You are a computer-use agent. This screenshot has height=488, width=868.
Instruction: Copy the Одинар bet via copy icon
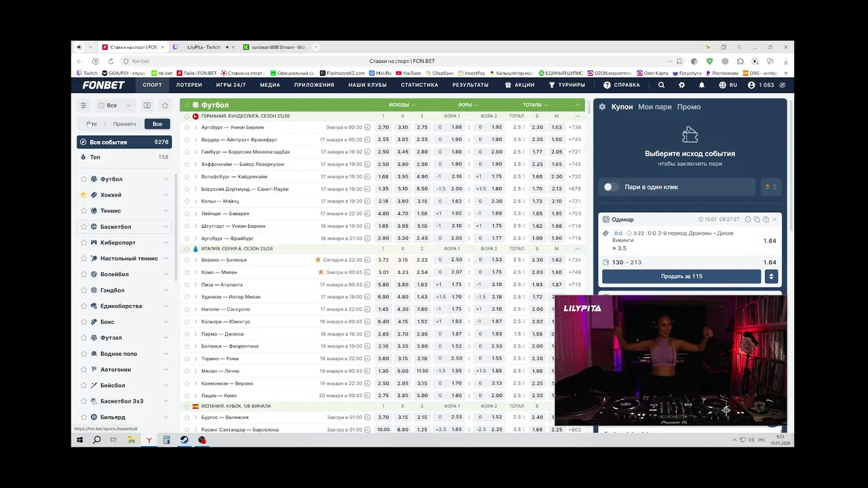coord(757,220)
